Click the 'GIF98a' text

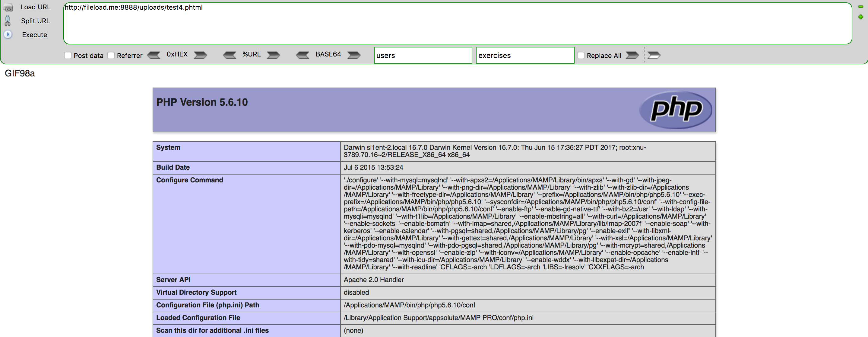[x=20, y=74]
